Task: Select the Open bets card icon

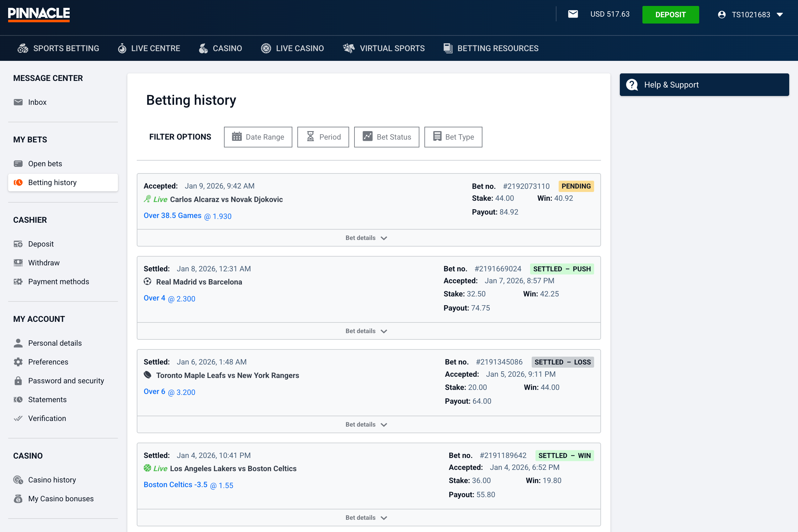Action: 18,163
